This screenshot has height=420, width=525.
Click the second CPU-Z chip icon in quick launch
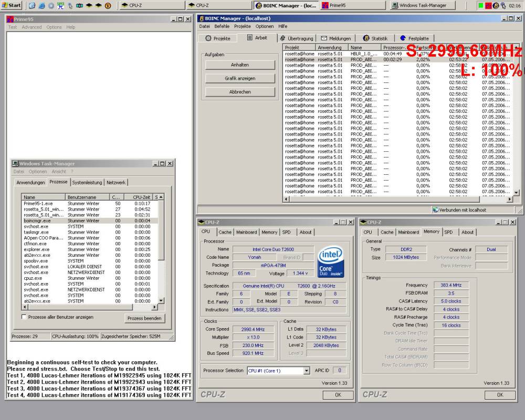tap(99, 6)
